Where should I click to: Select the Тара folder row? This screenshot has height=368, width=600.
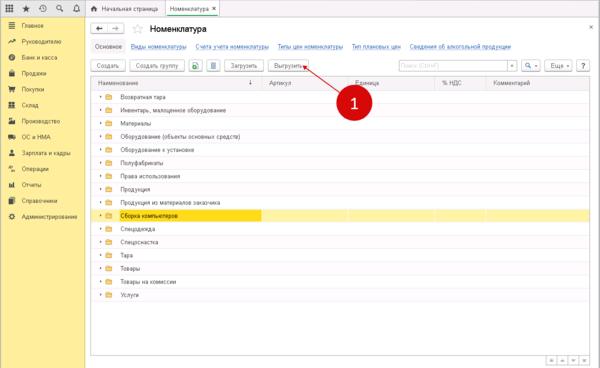coord(340,256)
